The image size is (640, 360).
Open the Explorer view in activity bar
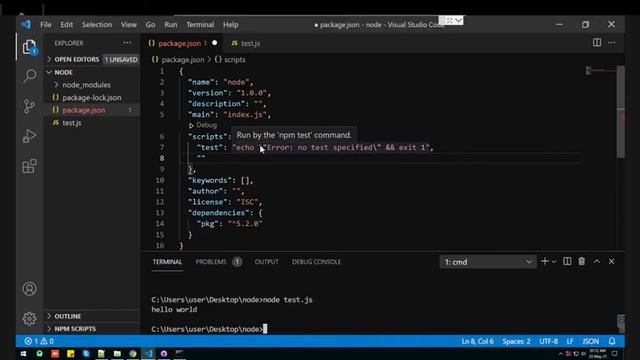coord(29,47)
